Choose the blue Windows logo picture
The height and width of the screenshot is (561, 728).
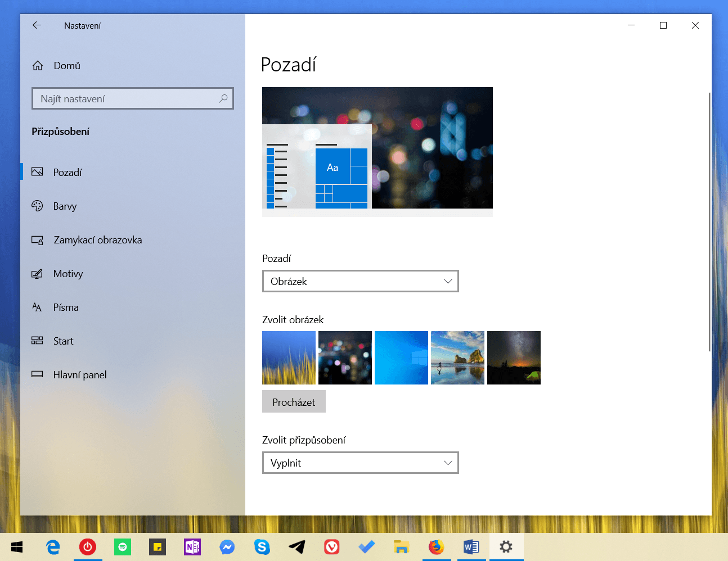(x=401, y=358)
